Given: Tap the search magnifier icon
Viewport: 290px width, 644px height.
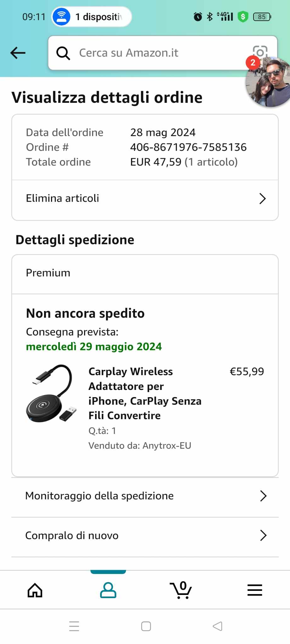Looking at the screenshot, I should [x=63, y=53].
